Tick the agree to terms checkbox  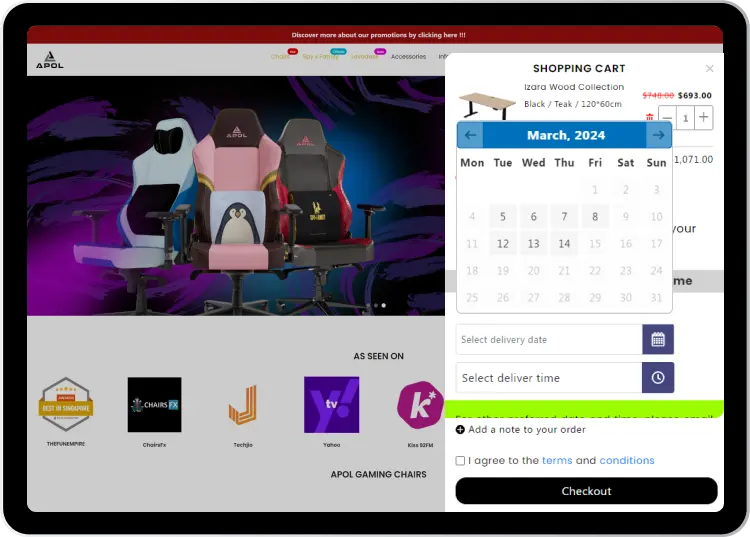[x=460, y=461]
